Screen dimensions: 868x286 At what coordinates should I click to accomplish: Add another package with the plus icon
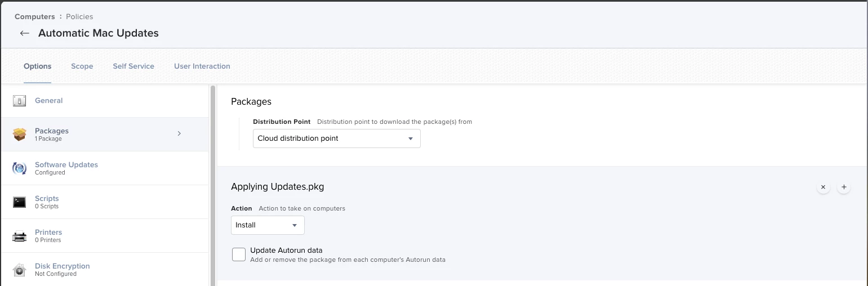[x=843, y=187]
